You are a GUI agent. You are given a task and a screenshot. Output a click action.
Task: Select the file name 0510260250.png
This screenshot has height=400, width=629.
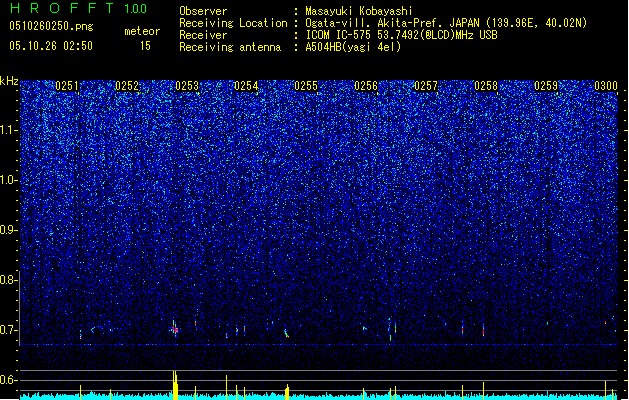pos(51,26)
